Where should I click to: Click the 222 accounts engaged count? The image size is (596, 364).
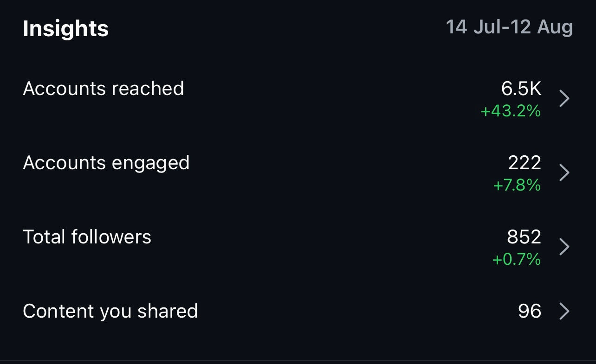(x=525, y=163)
